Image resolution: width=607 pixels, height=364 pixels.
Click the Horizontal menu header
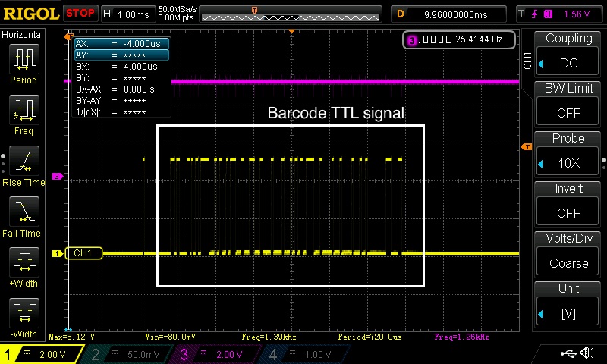(23, 35)
